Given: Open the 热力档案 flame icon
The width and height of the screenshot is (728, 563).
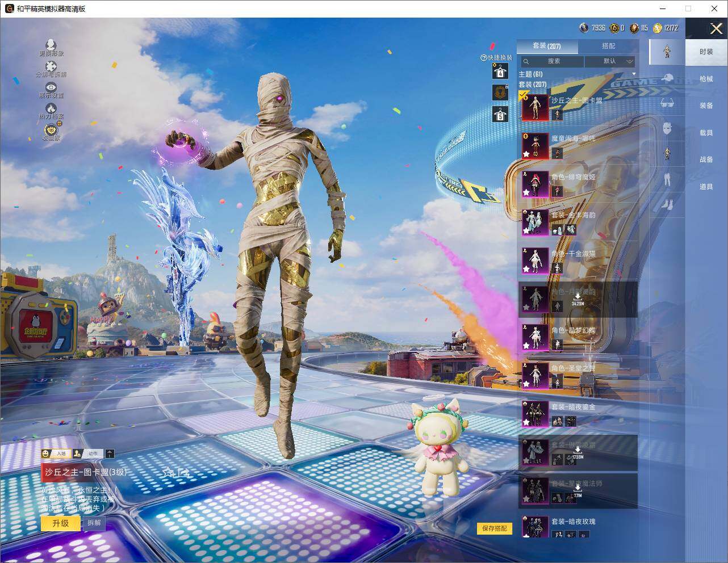Looking at the screenshot, I should [x=51, y=108].
